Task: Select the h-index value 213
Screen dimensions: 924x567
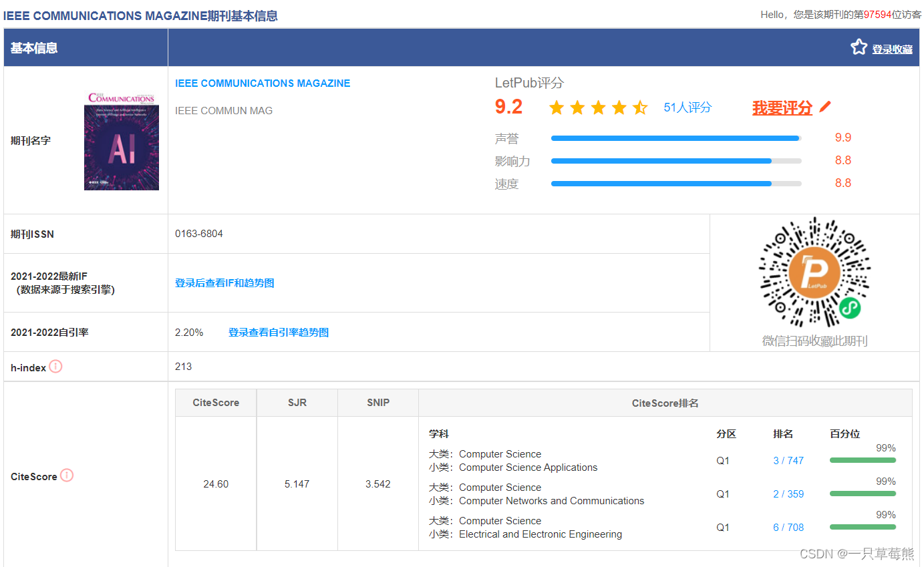Action: coord(183,367)
